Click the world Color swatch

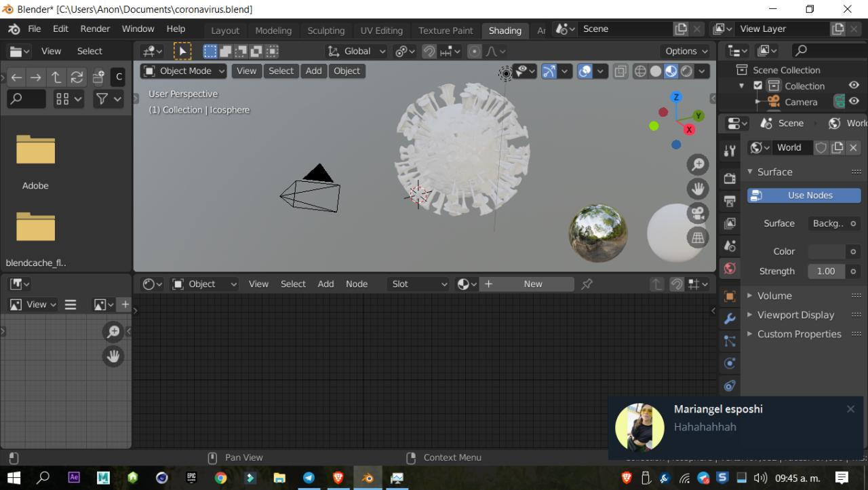(827, 252)
